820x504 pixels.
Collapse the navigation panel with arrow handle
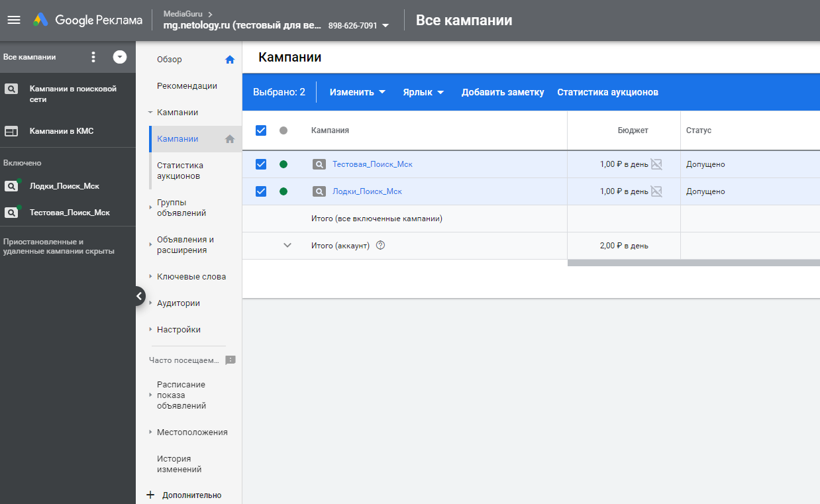[x=139, y=296]
